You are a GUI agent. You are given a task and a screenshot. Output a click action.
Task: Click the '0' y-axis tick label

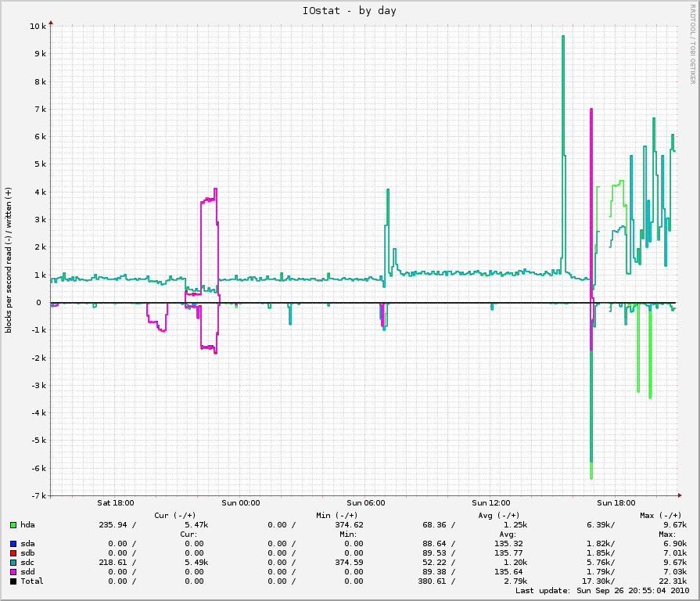(x=39, y=303)
